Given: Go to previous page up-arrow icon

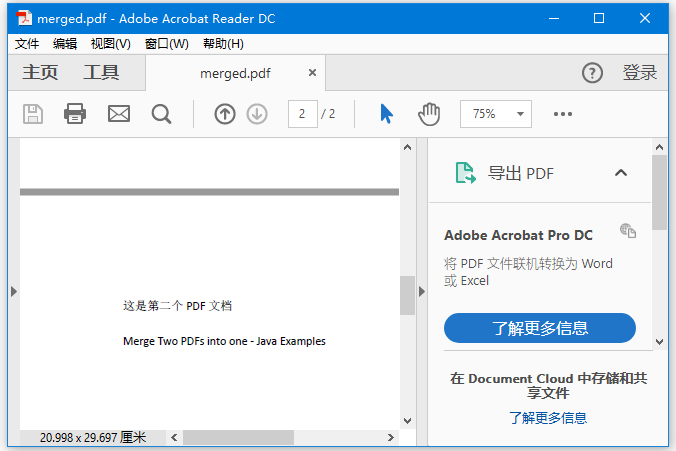Looking at the screenshot, I should [x=225, y=114].
